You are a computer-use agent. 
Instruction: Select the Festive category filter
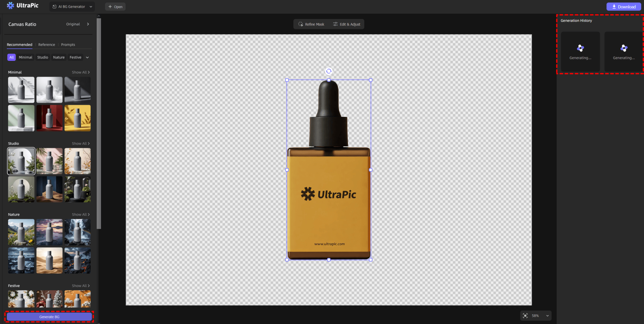[75, 57]
